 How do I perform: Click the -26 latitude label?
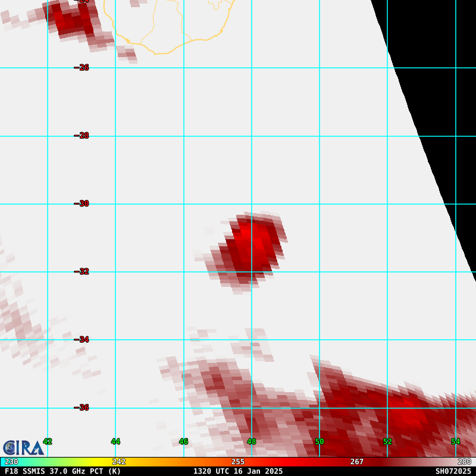click(x=82, y=68)
